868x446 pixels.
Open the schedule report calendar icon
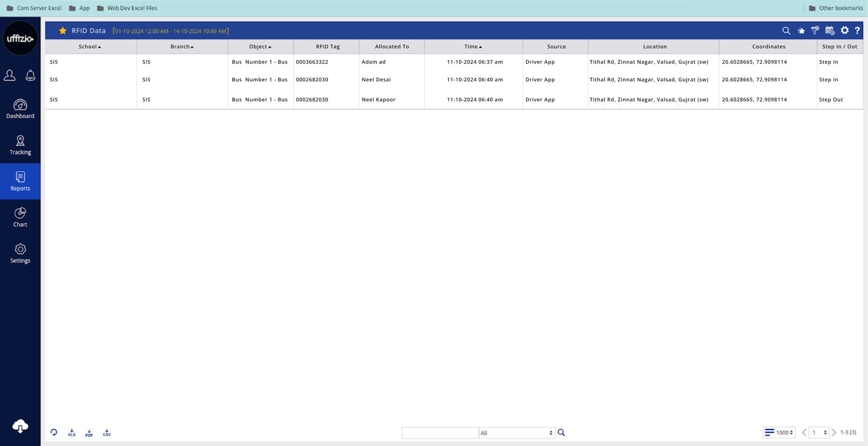pos(829,31)
